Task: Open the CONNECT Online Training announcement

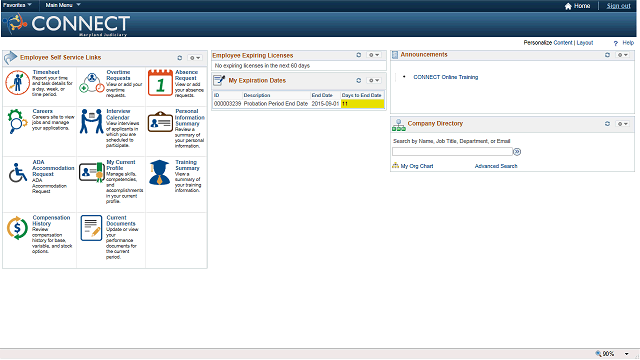Action: pos(446,77)
